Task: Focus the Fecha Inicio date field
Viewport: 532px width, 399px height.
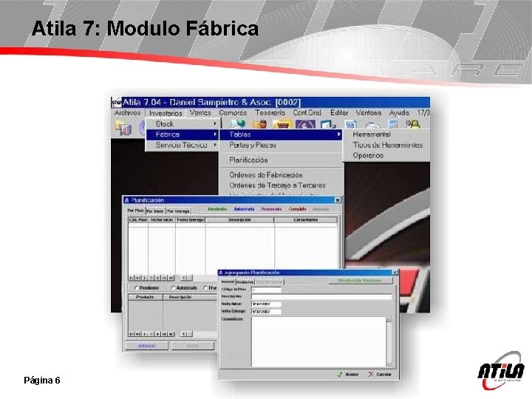Action: click(x=266, y=304)
